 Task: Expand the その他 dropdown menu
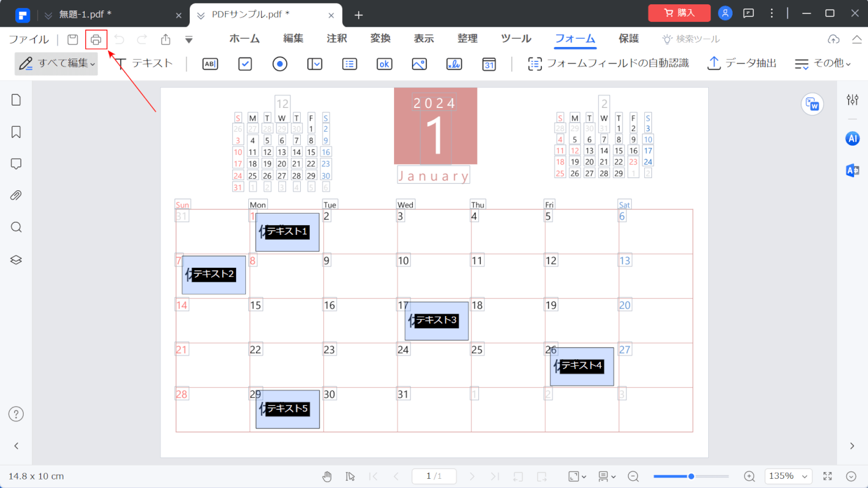click(x=823, y=63)
